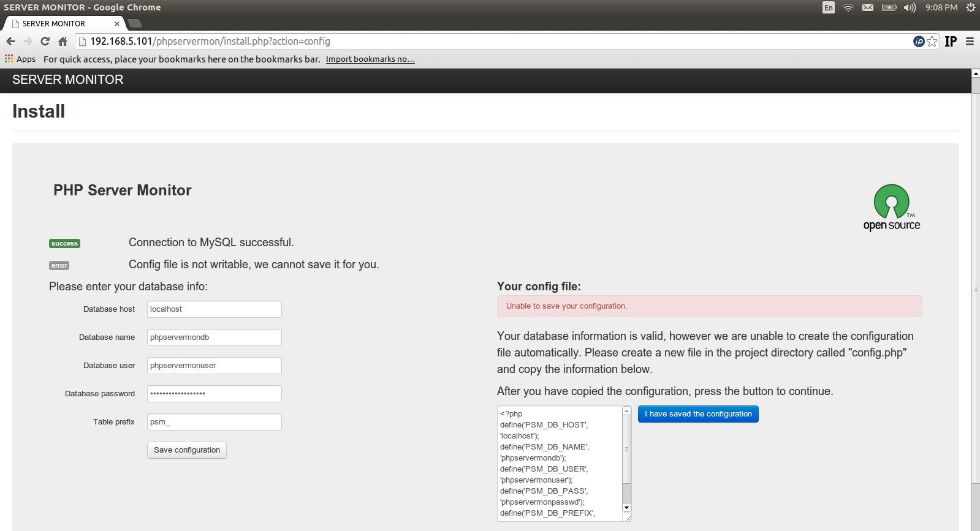The height and width of the screenshot is (531, 980).
Task: Open the Apps shortcut in bookmarks bar
Action: click(20, 59)
